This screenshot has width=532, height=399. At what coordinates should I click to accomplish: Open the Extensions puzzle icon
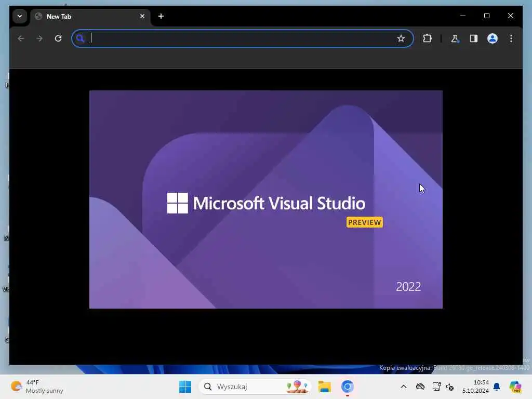point(427,38)
